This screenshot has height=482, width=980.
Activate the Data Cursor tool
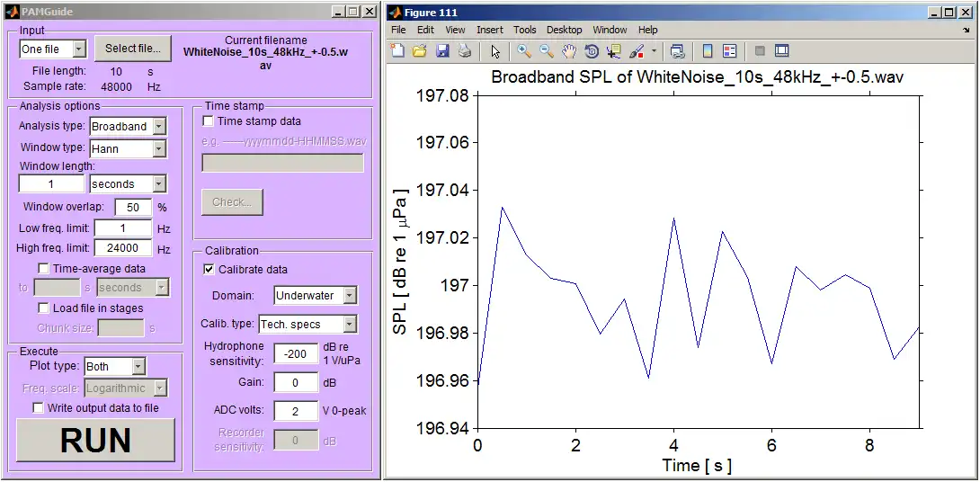614,51
